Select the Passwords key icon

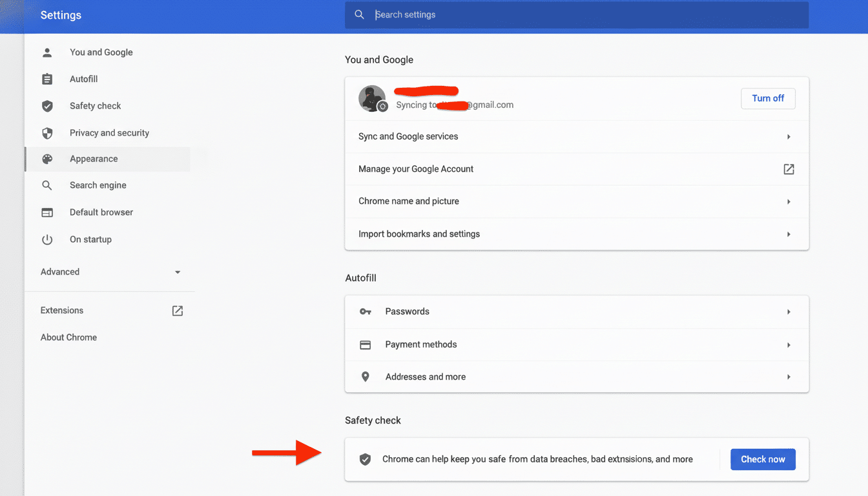(366, 311)
